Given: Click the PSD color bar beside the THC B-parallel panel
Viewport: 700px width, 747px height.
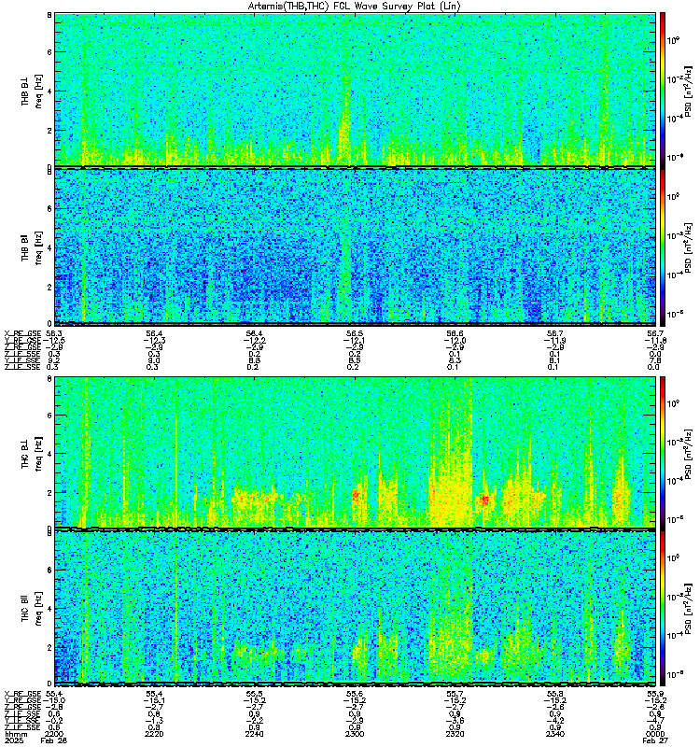Looking at the screenshot, I should pyautogui.click(x=663, y=608).
